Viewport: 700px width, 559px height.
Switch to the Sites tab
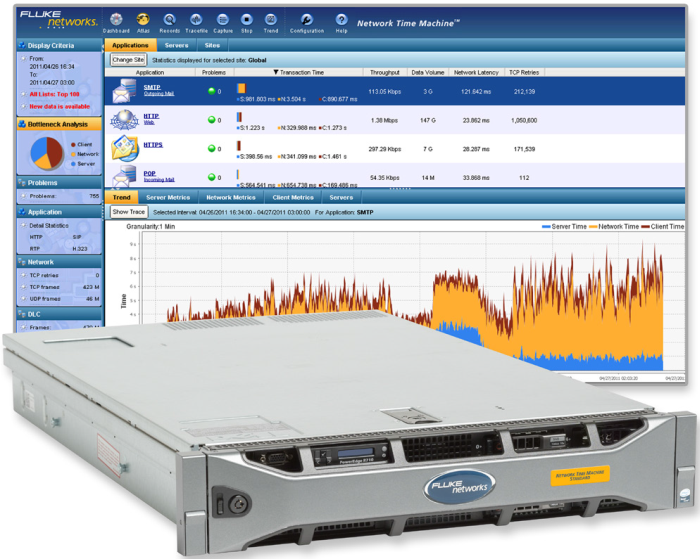pyautogui.click(x=212, y=45)
